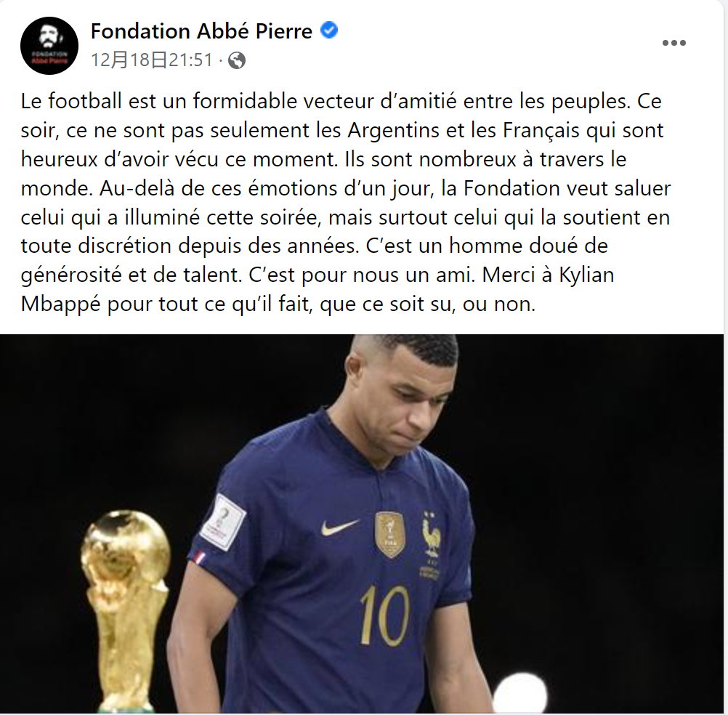Click the golden World Cup trophy in photo
728x715 pixels.
[x=126, y=610]
